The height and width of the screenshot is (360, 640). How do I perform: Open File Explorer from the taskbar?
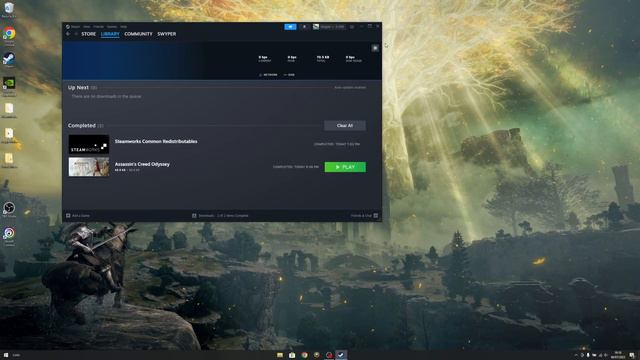(280, 355)
